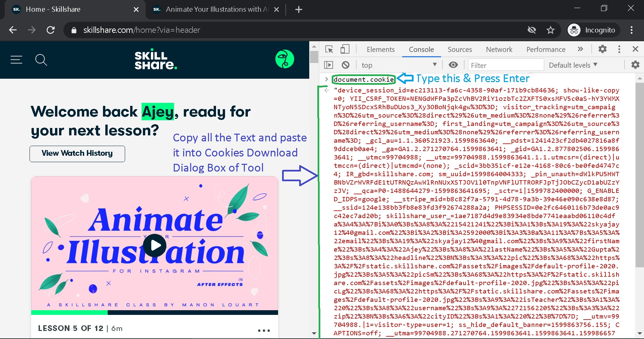Go forward in browser history

click(32, 30)
